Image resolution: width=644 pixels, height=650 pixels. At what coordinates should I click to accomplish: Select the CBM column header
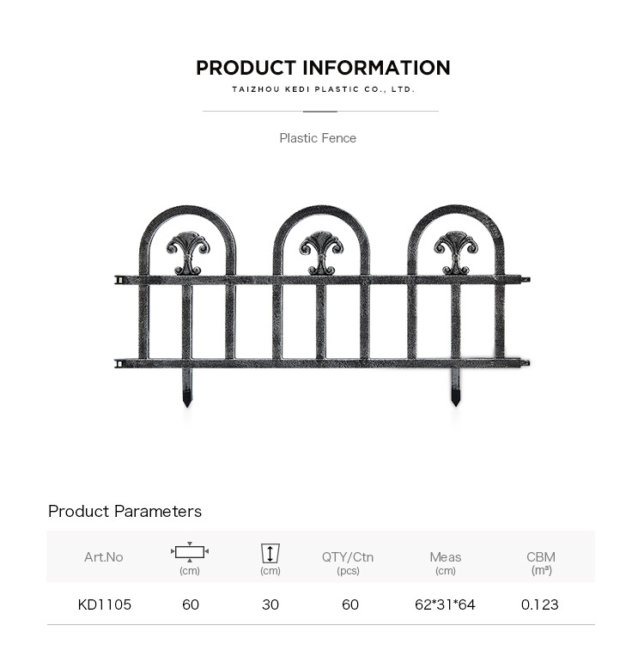[541, 562]
